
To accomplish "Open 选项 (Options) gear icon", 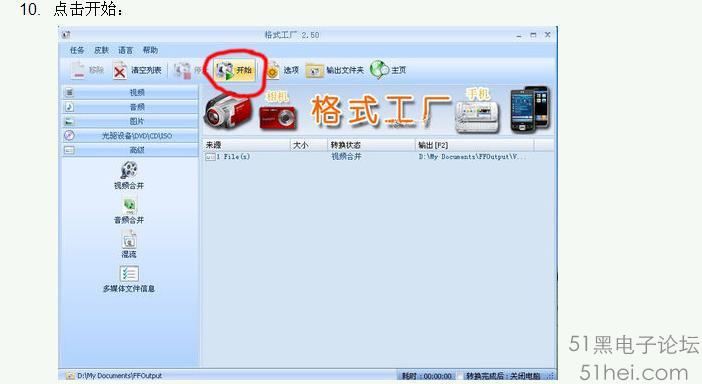I will pyautogui.click(x=272, y=71).
